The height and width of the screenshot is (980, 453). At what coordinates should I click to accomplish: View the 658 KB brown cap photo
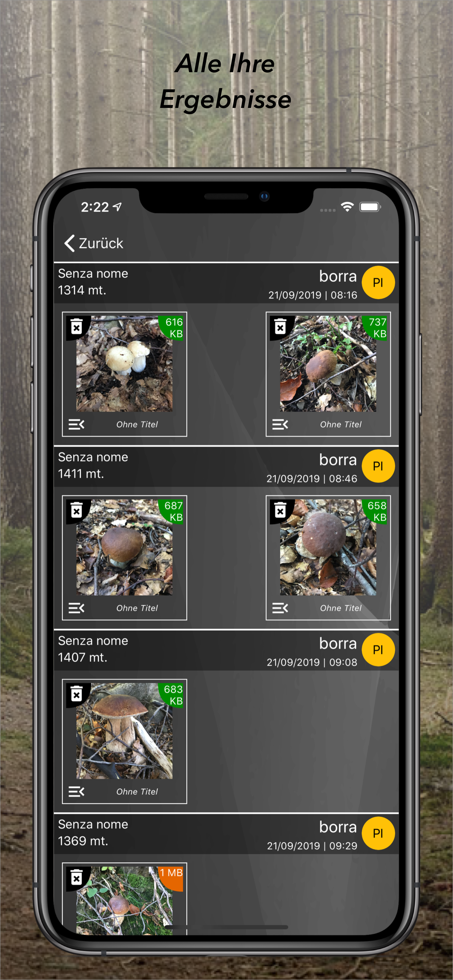click(328, 547)
